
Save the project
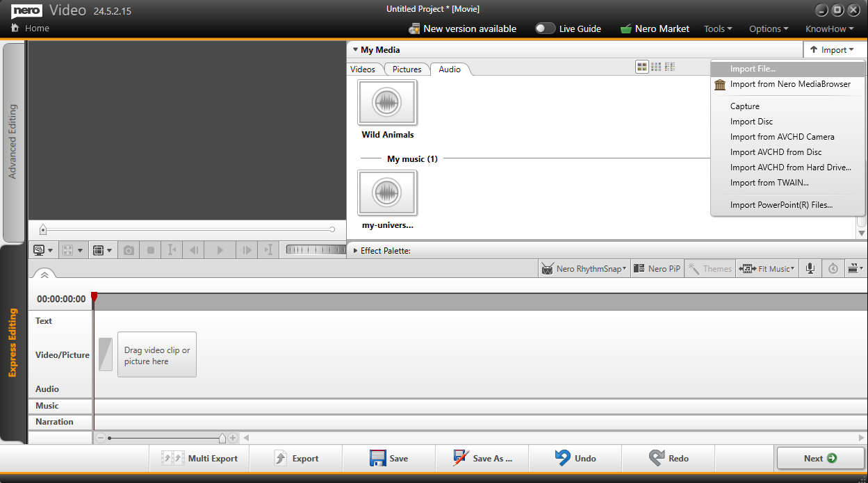(x=389, y=459)
